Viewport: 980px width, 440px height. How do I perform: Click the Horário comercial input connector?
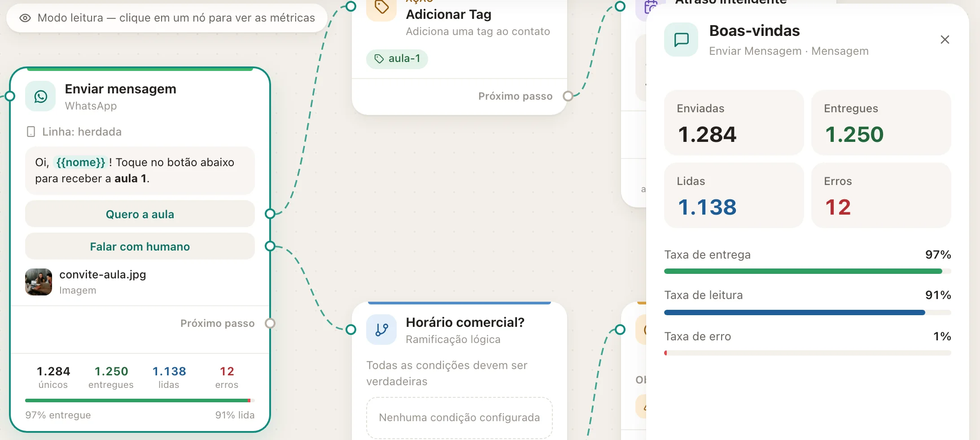(351, 330)
